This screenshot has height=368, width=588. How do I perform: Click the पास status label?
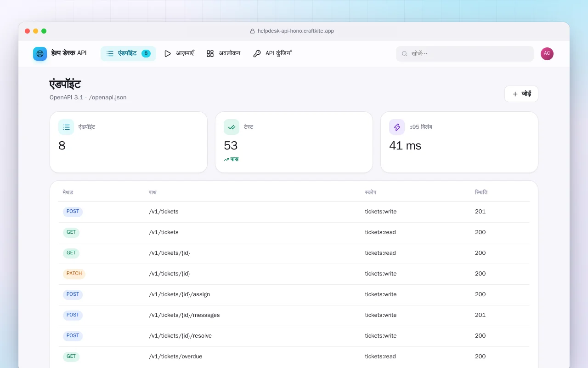pos(234,160)
